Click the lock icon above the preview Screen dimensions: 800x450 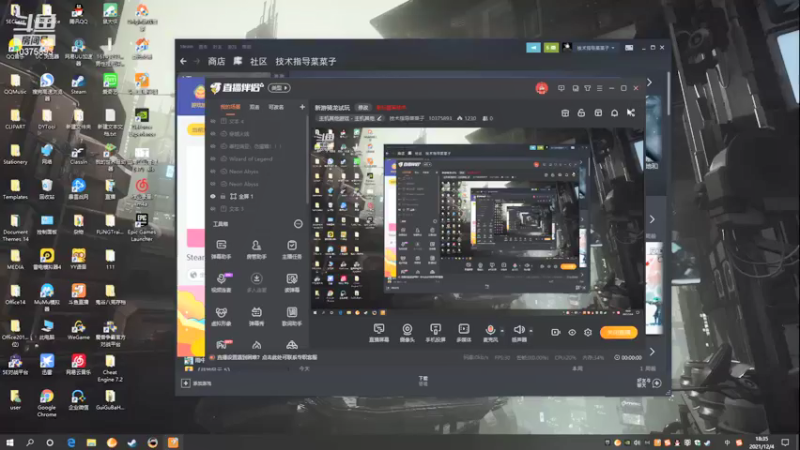pos(581,113)
